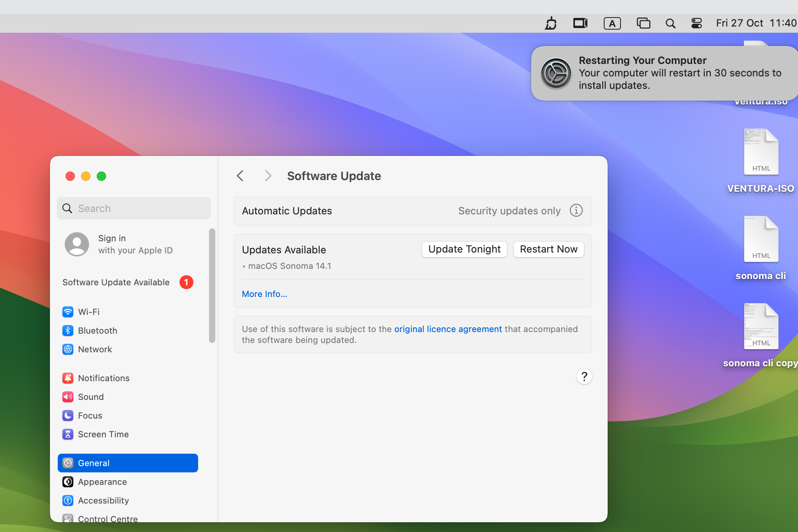Screen dimensions: 798x532
Task: Open Wi-Fi settings in sidebar
Action: pos(128,312)
